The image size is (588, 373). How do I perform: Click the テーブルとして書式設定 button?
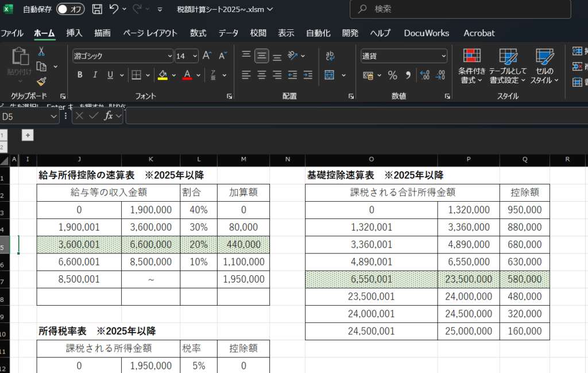pyautogui.click(x=508, y=66)
